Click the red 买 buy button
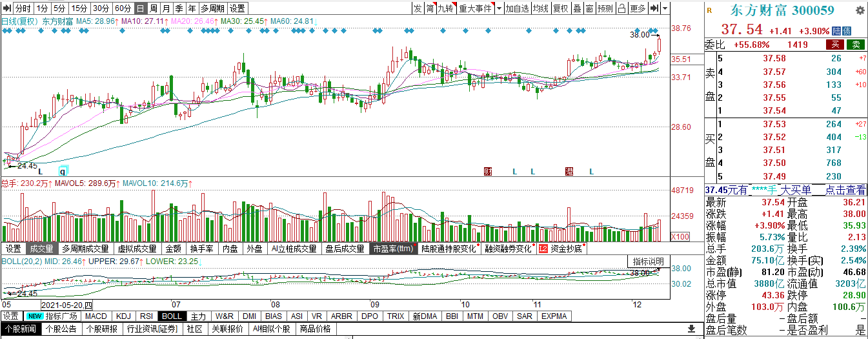 835,45
